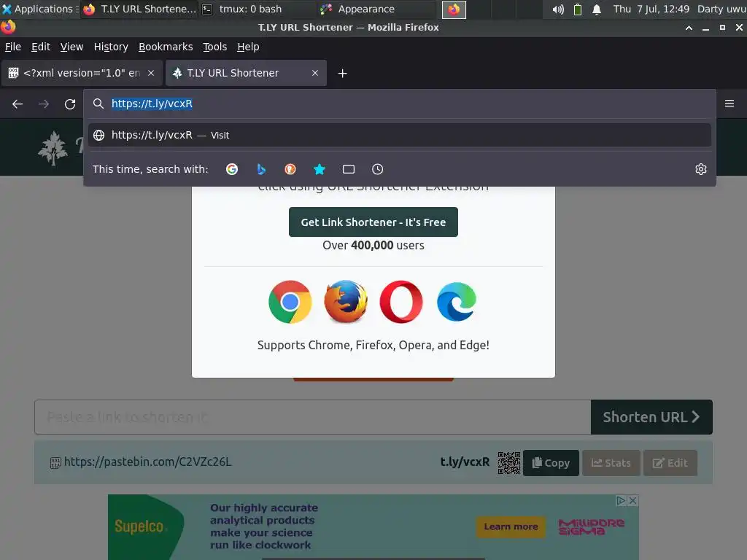Click the Firefox icon in the top panel

[x=454, y=9]
